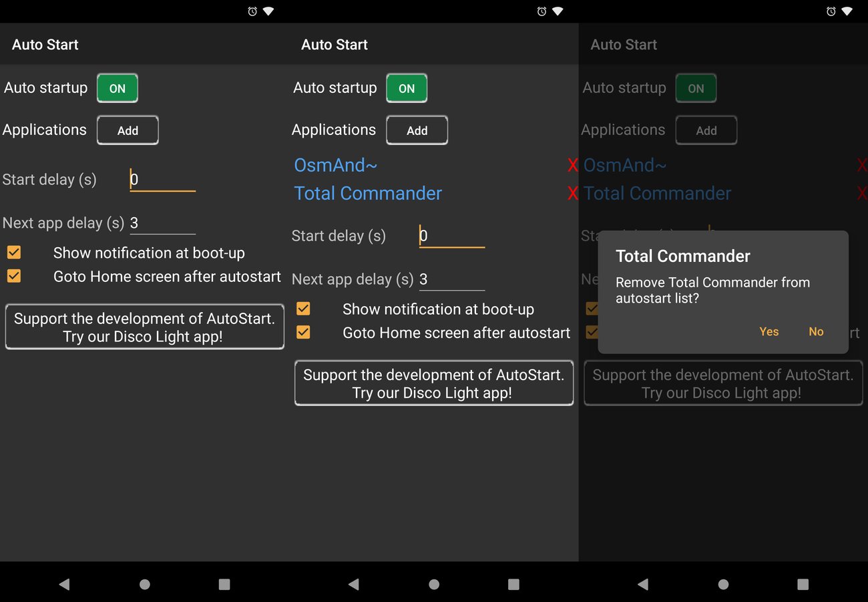Tap the Wi-Fi signal status bar icon

click(268, 11)
